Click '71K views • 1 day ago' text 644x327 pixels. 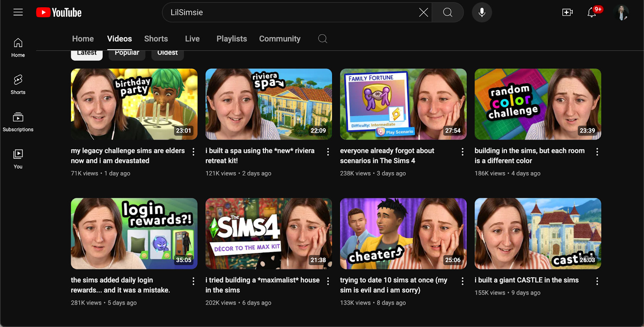point(101,173)
